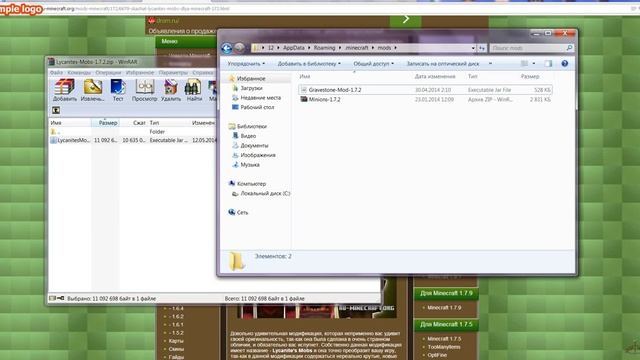Open the Справка menu in WinRAR
Viewport: 640px width, 360px height.
[203, 72]
